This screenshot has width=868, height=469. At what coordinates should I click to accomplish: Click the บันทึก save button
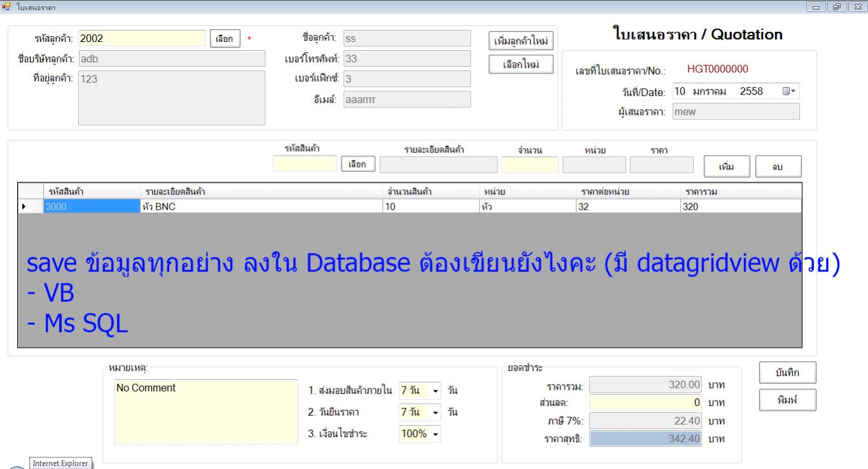click(787, 373)
